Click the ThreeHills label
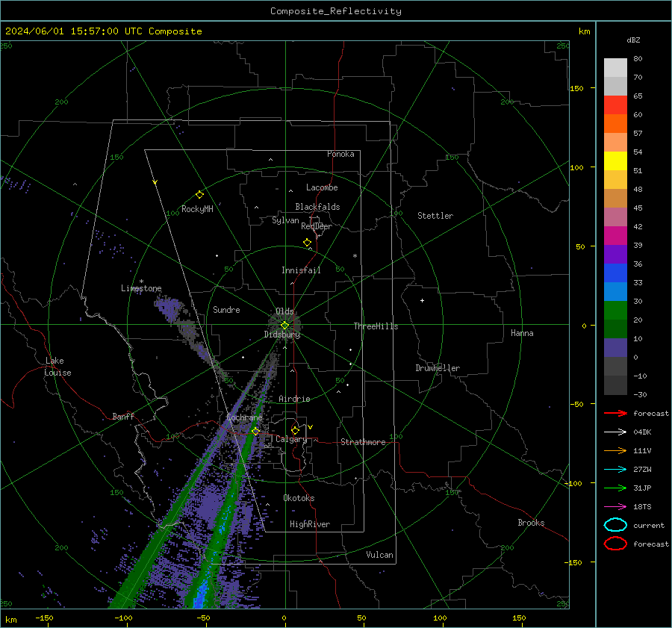Image resolution: width=672 pixels, height=628 pixels. (x=376, y=326)
